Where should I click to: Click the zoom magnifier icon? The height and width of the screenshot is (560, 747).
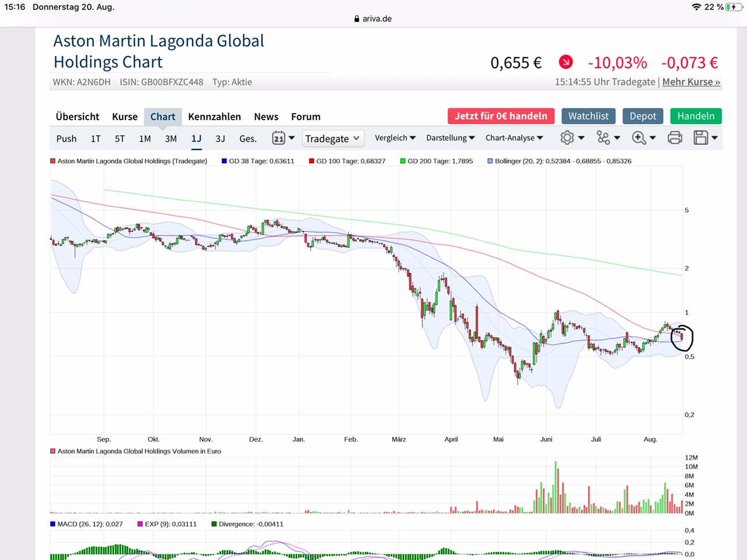[639, 138]
